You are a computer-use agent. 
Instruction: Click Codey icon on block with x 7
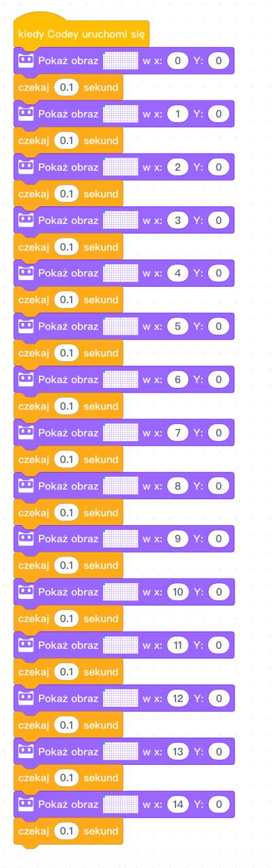(27, 433)
